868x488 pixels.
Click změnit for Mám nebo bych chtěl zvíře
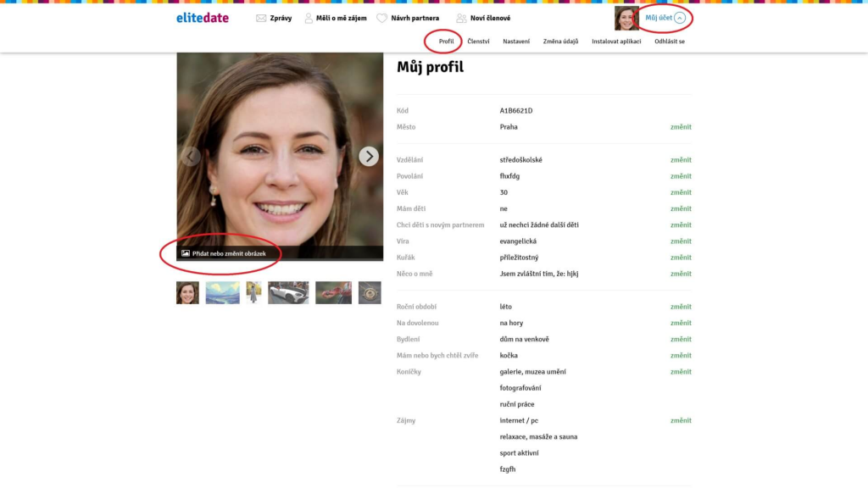pos(681,356)
